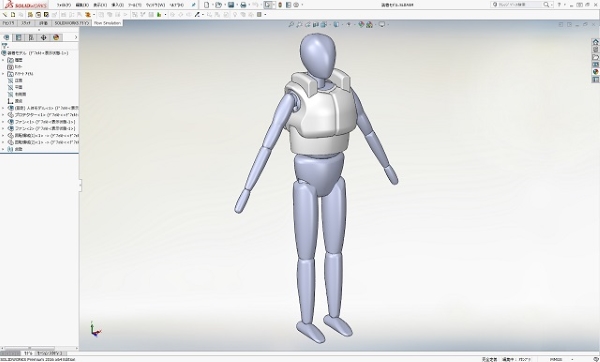600x362 pixels.
Task: Select the Flow Simulation ribbon tab
Action: pyautogui.click(x=107, y=23)
